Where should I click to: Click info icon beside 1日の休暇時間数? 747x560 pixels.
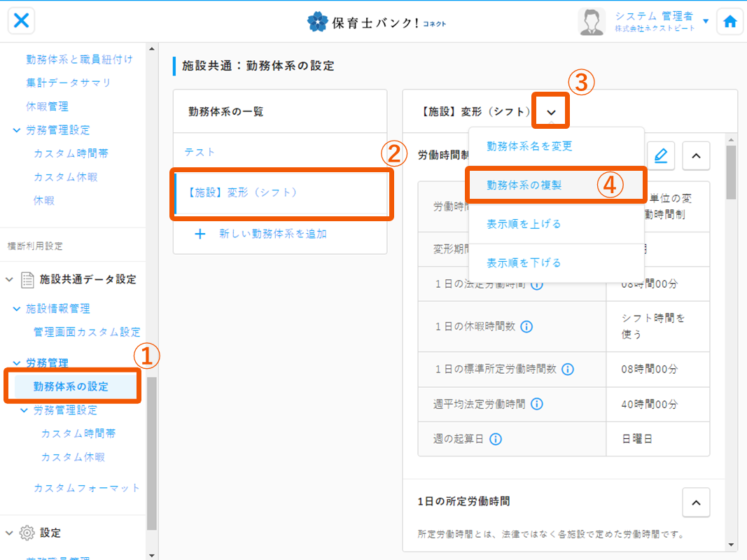(526, 327)
